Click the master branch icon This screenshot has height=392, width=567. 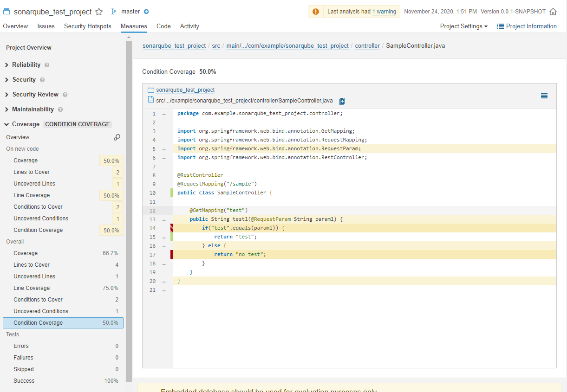pyautogui.click(x=114, y=12)
